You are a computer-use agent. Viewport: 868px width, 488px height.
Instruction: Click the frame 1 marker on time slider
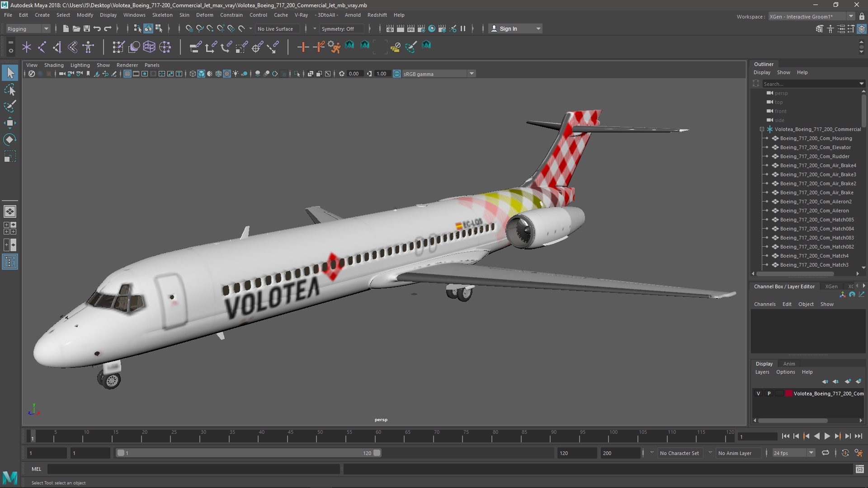[32, 436]
